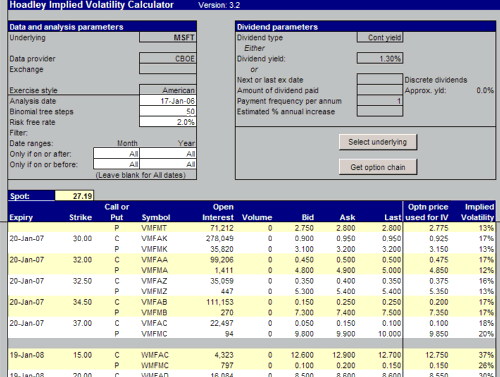Click the Next or last ex date field
This screenshot has width=500, height=377.
coord(380,79)
